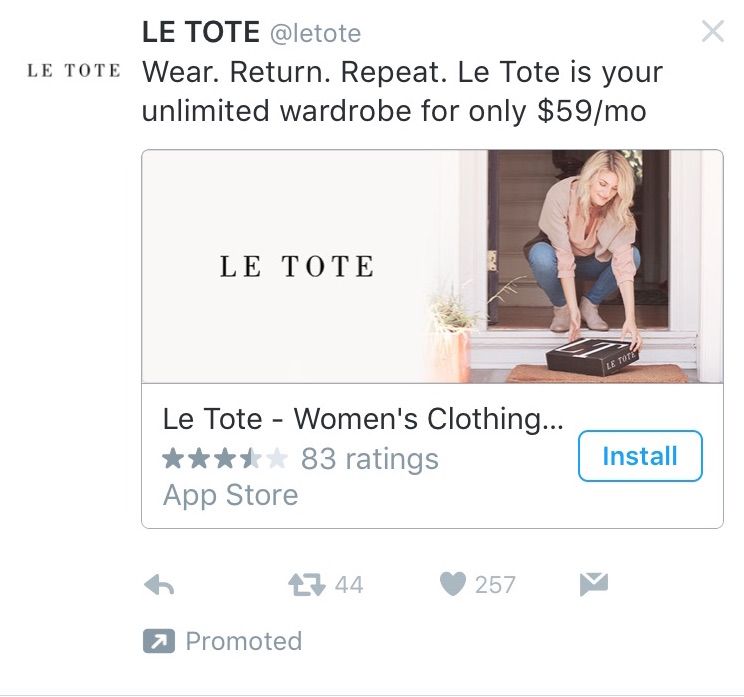Install the Le Tote app
This screenshot has width=744, height=697.
pos(640,456)
